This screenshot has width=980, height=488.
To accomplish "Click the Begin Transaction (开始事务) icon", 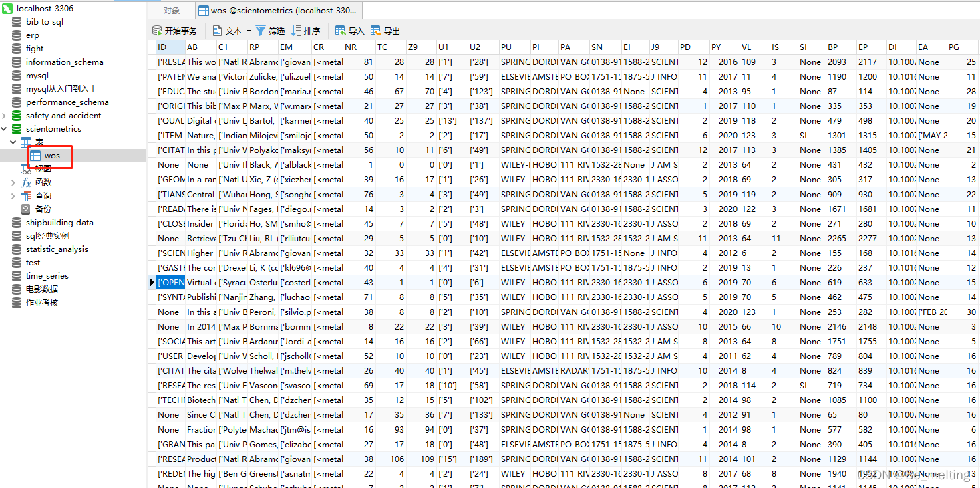I will pos(157,31).
